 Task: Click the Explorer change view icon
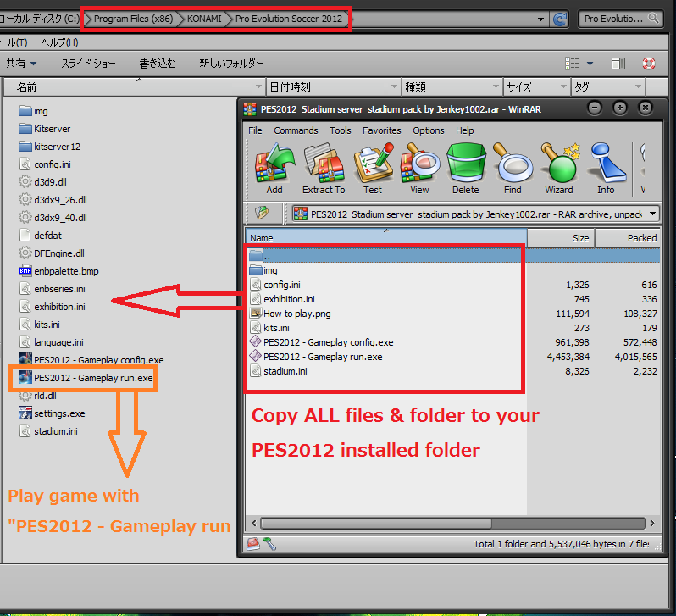pos(572,64)
